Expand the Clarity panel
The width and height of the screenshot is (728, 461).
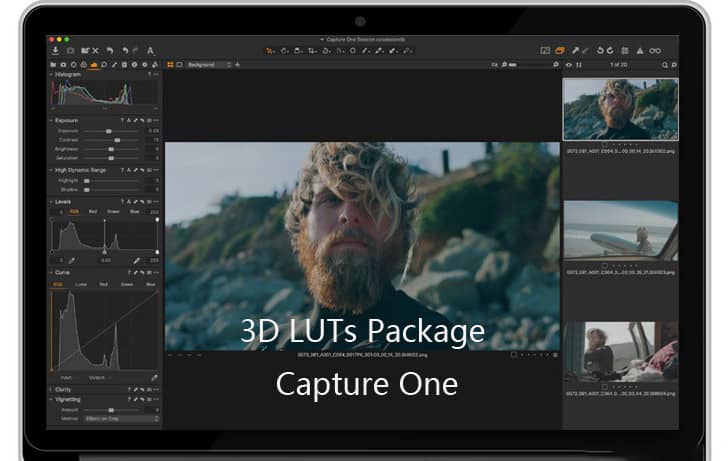51,390
